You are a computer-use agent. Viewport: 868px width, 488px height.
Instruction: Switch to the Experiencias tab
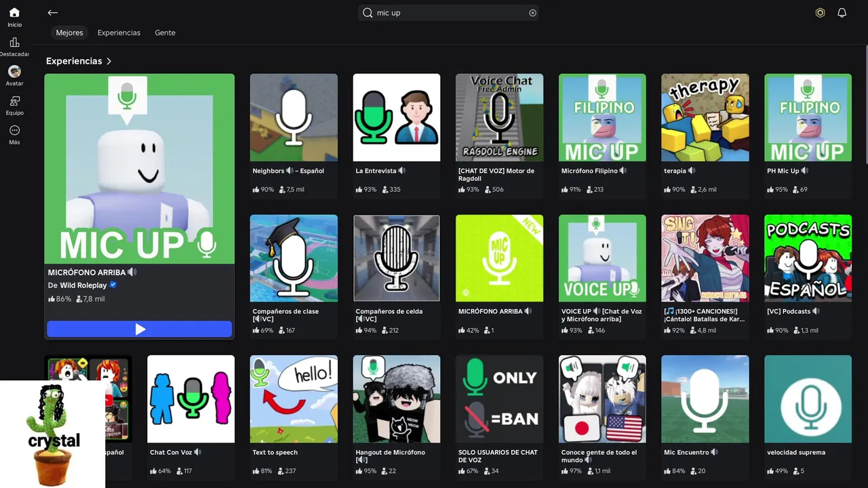(119, 33)
